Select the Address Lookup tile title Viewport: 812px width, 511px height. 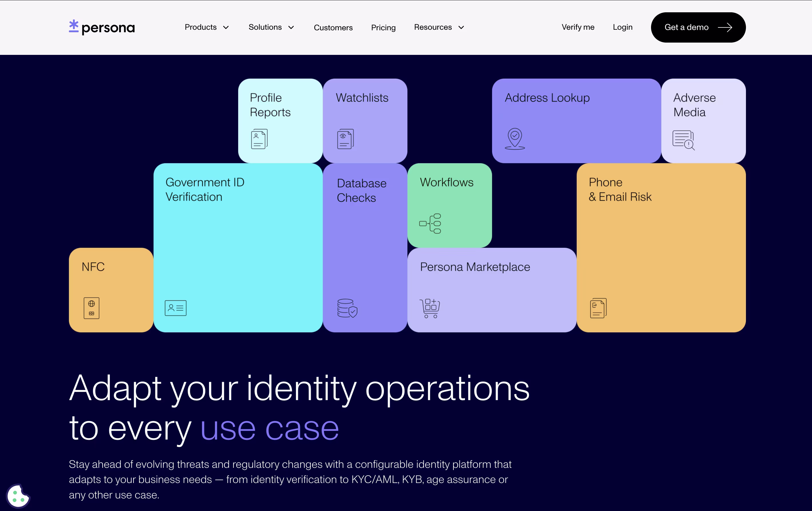coord(547,98)
